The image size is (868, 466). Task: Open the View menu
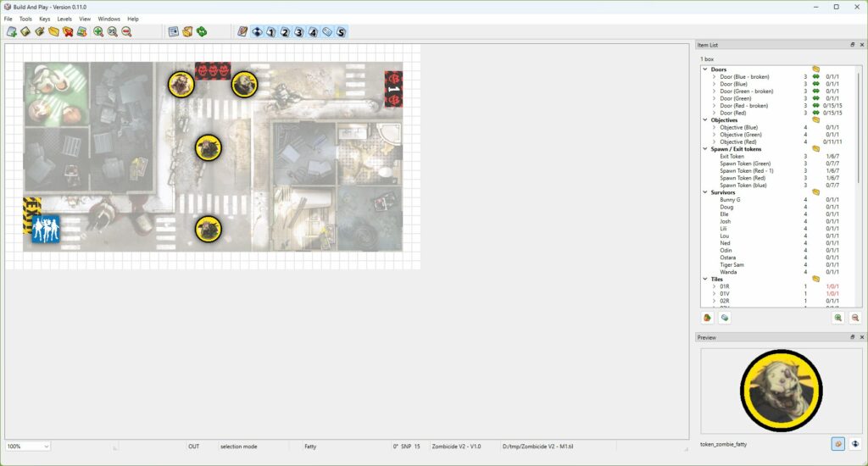tap(85, 19)
